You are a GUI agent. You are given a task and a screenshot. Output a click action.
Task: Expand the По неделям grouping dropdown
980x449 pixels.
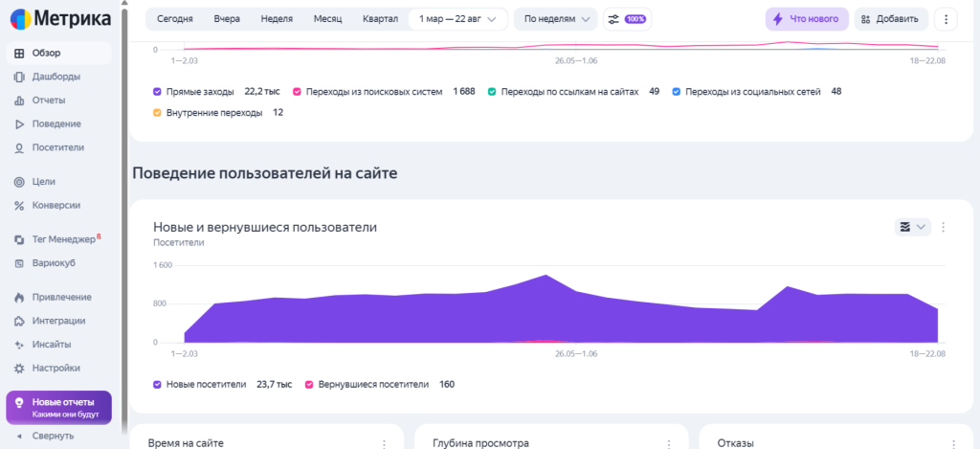(556, 18)
